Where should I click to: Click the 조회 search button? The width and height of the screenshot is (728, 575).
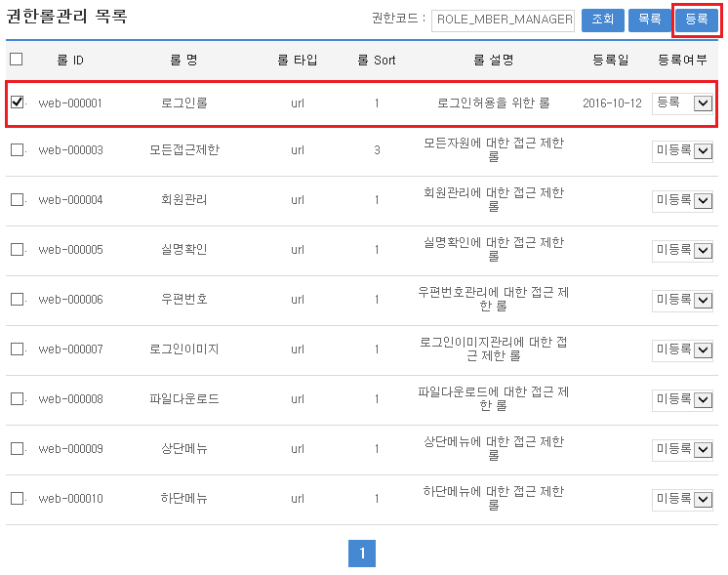tap(602, 20)
